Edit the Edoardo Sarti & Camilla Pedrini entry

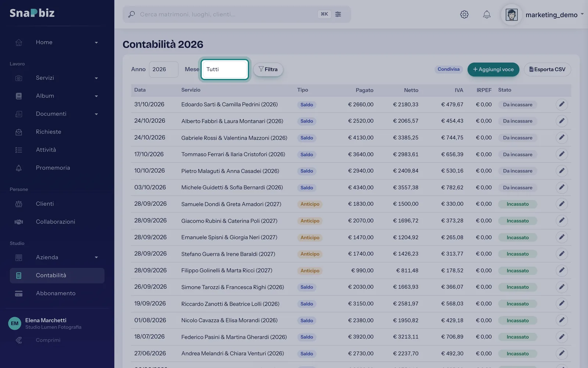tap(562, 105)
